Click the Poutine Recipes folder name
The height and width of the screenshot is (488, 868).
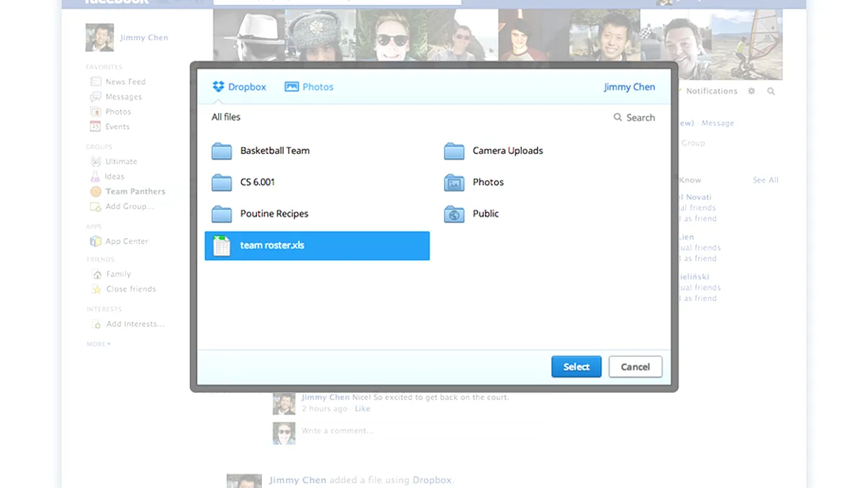(x=274, y=214)
